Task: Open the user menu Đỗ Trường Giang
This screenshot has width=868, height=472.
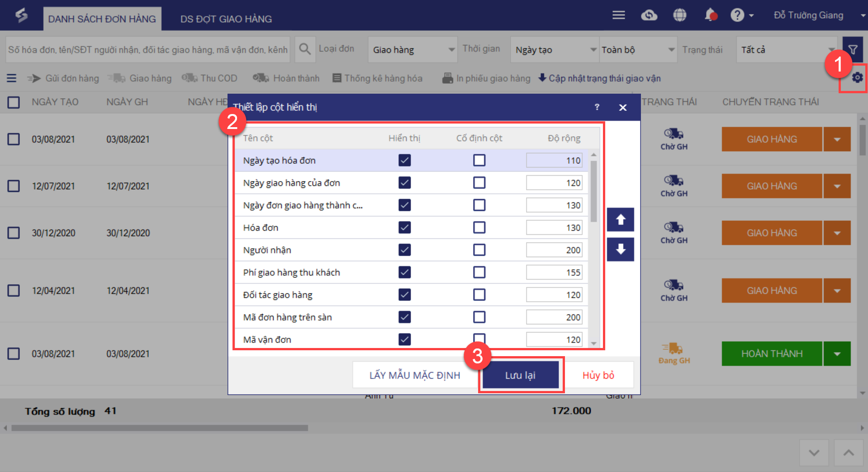Action: [819, 15]
